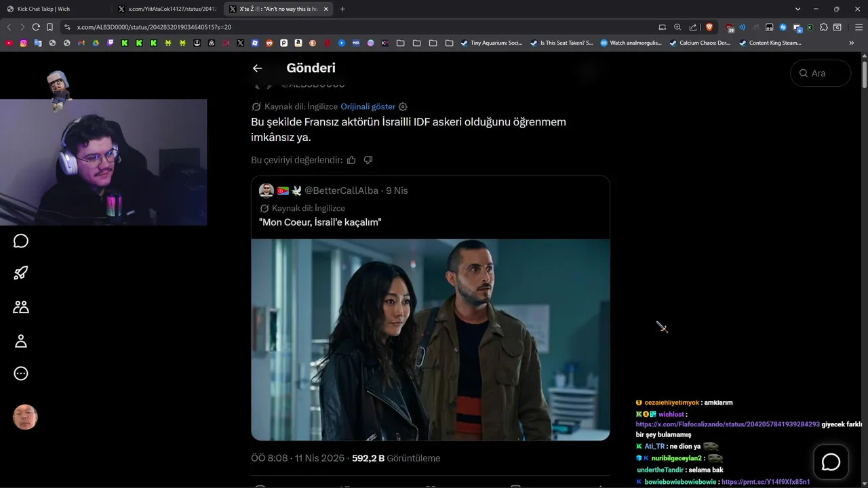This screenshot has height=488, width=868.
Task: Open the zoom magnifier icon in address bar
Action: 677,27
